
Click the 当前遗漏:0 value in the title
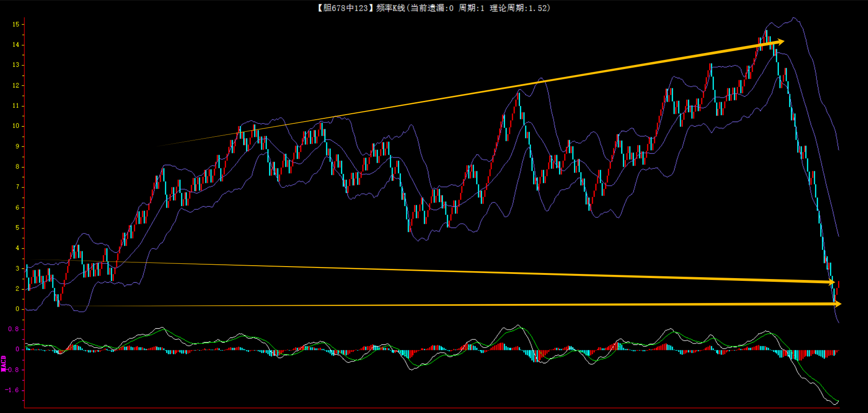(x=432, y=8)
